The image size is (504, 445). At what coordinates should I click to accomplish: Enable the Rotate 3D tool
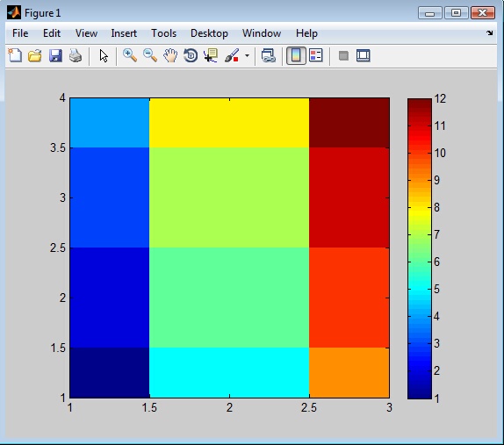click(x=191, y=55)
